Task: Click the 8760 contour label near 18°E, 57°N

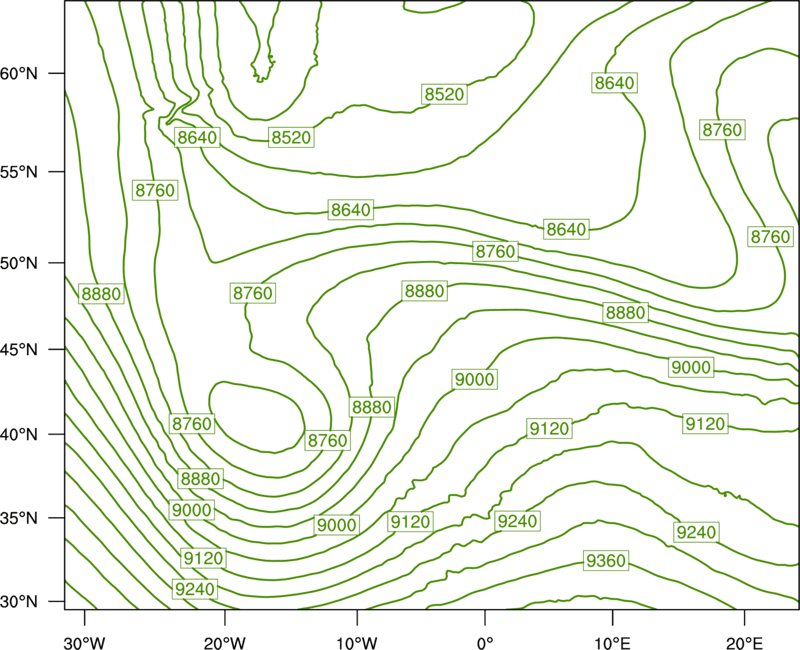Action: [x=722, y=130]
